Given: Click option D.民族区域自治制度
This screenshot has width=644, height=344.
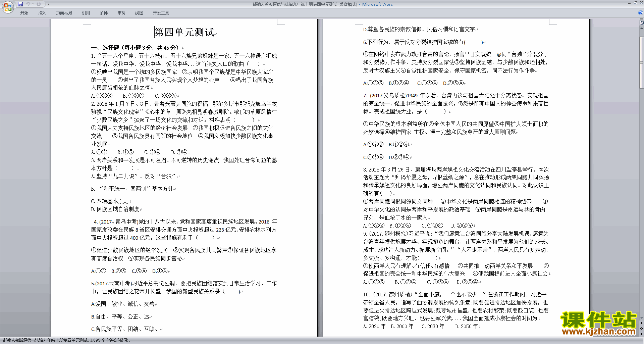Looking at the screenshot, I should click(115, 209).
